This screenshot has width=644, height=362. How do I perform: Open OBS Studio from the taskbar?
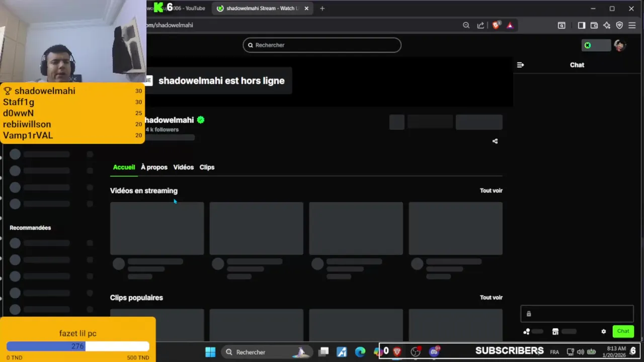[x=416, y=352]
